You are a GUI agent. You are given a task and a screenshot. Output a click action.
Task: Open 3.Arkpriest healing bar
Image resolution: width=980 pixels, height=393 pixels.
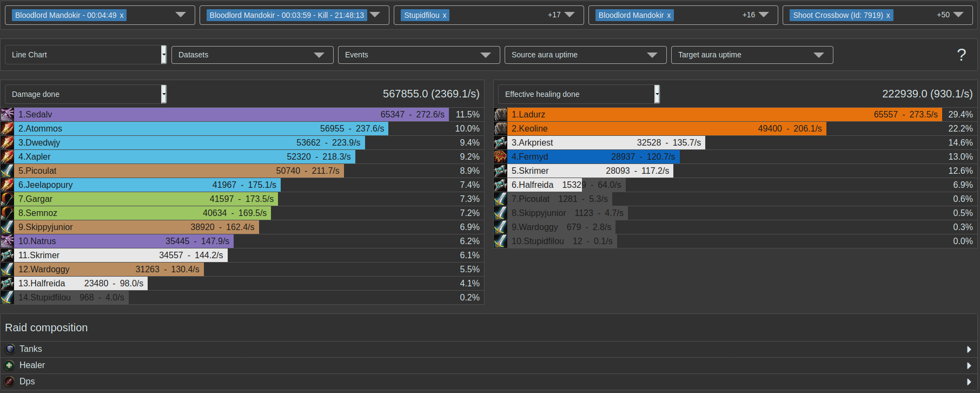pyautogui.click(x=606, y=142)
